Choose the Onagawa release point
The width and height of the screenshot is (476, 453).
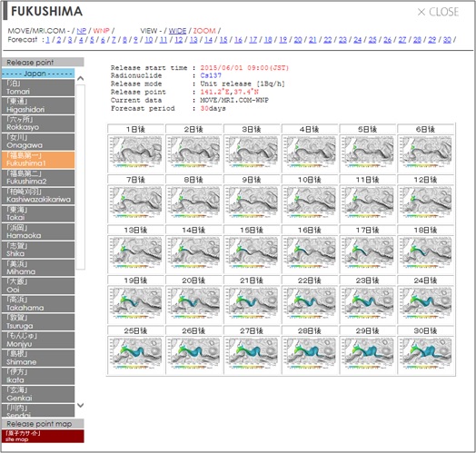[38, 142]
